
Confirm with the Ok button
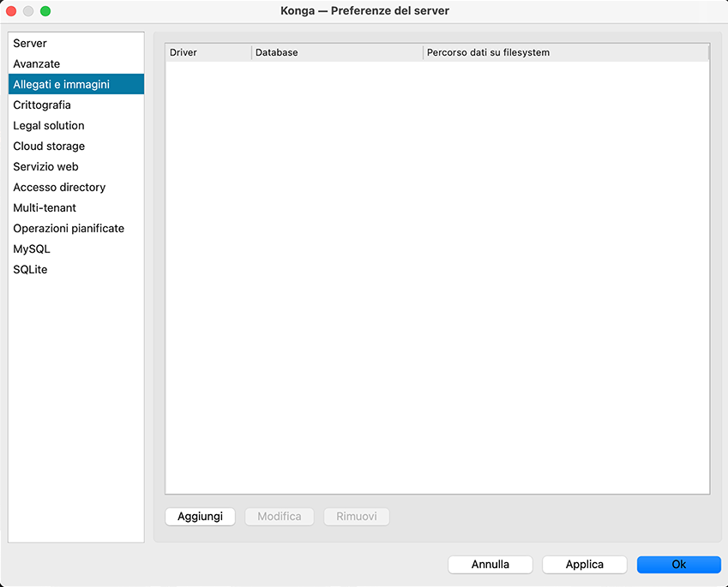(678, 565)
